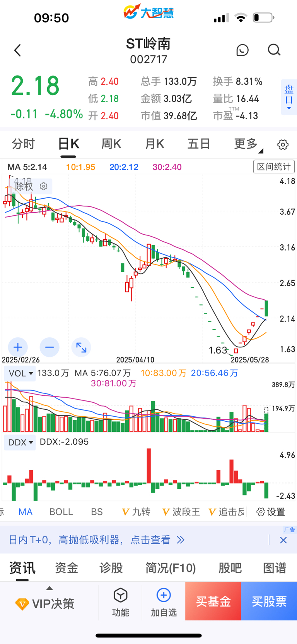Tap the 大智慧 logo at top
297x644 pixels.
click(x=148, y=12)
